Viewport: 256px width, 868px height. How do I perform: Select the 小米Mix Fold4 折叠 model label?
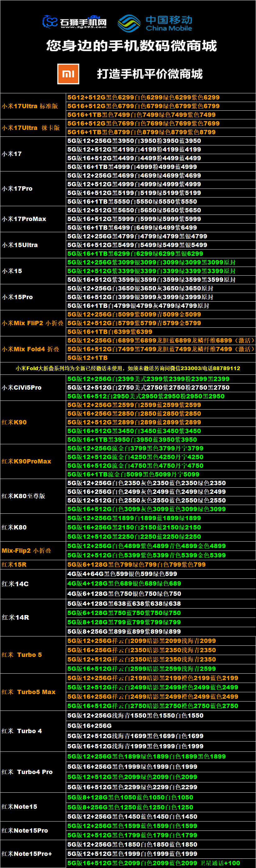click(x=30, y=349)
